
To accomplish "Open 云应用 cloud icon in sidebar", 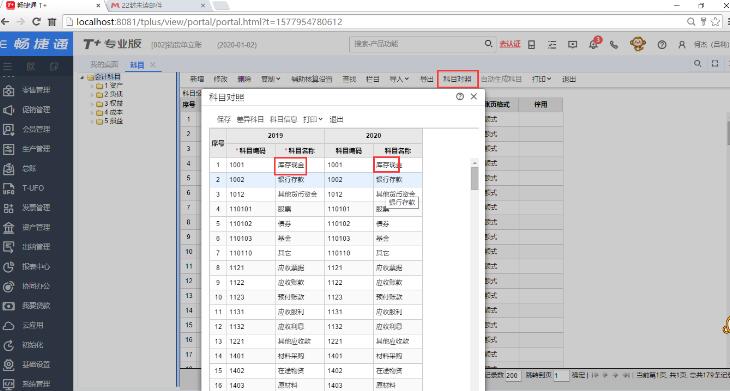I will [9, 325].
